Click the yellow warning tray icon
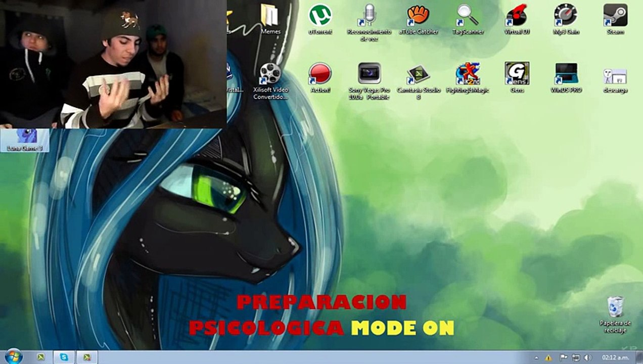Viewport: 643px width, 364px height. [x=548, y=357]
